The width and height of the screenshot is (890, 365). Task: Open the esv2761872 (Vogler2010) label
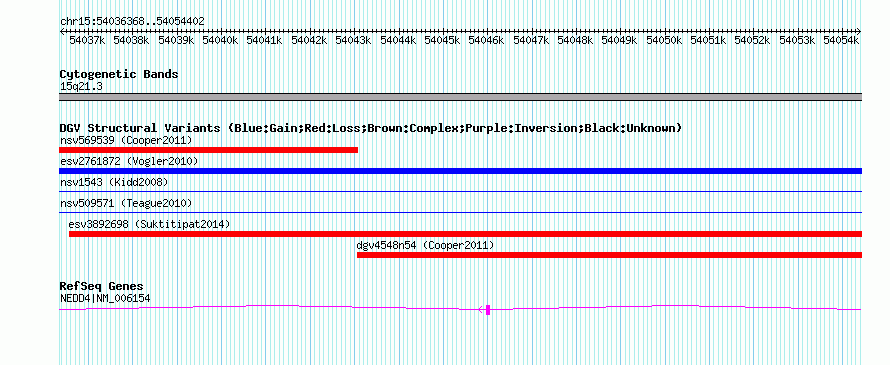click(129, 161)
